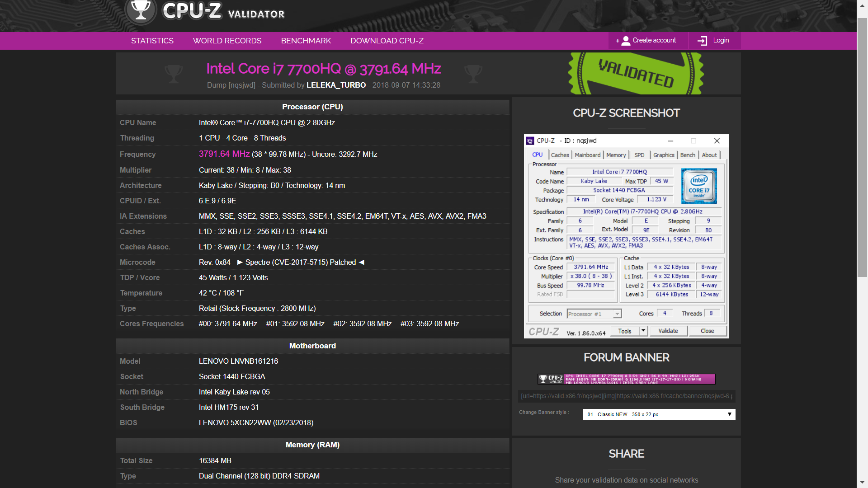Open DOWNLOAD CPU-Z page
868x488 pixels.
click(387, 41)
